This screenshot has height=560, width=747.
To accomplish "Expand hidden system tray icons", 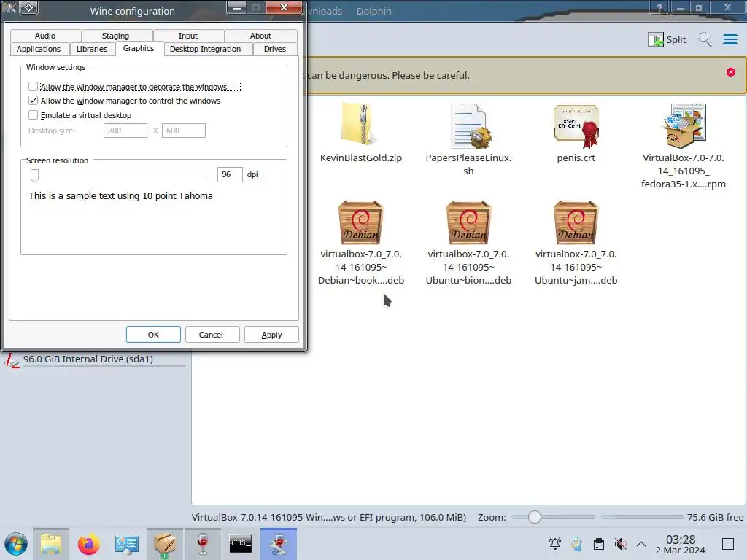I will click(x=641, y=544).
